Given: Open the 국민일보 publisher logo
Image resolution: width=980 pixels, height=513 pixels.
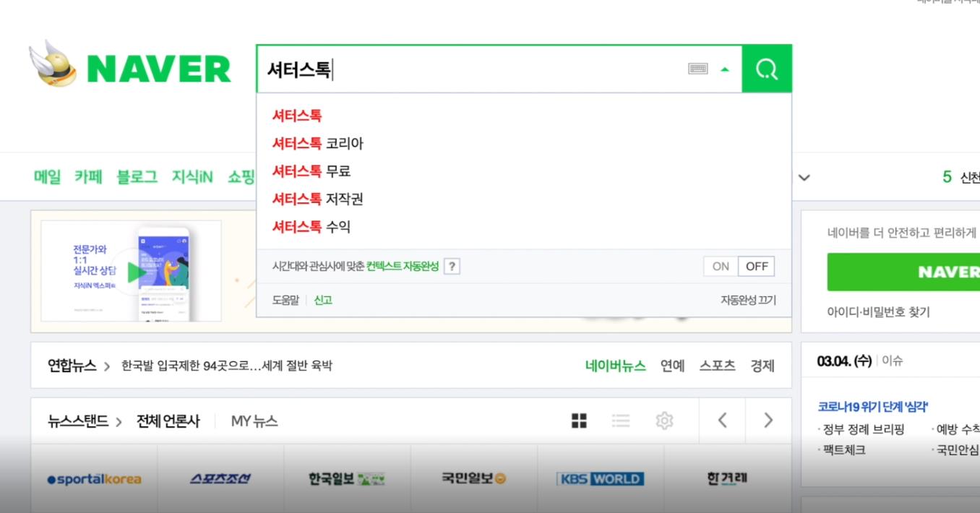Looking at the screenshot, I should (473, 478).
